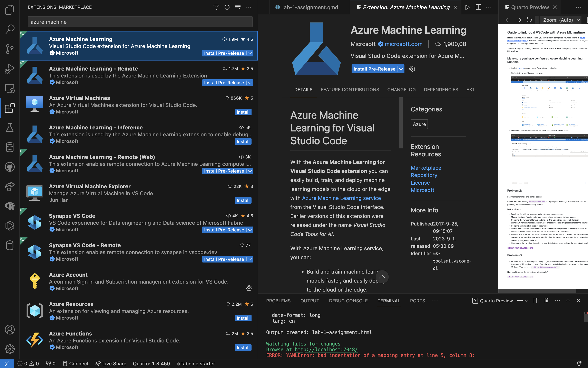Click Install Pre-Release in extension detail header
588x368 pixels.
374,69
